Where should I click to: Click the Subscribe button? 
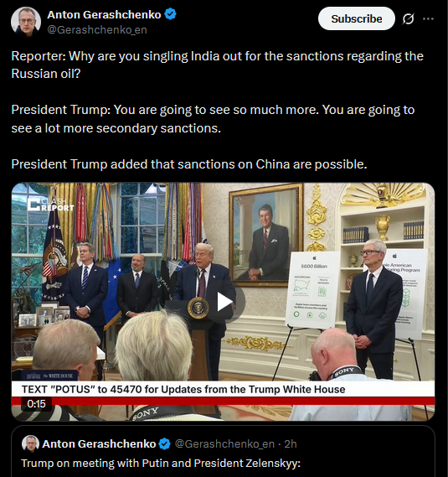(356, 18)
